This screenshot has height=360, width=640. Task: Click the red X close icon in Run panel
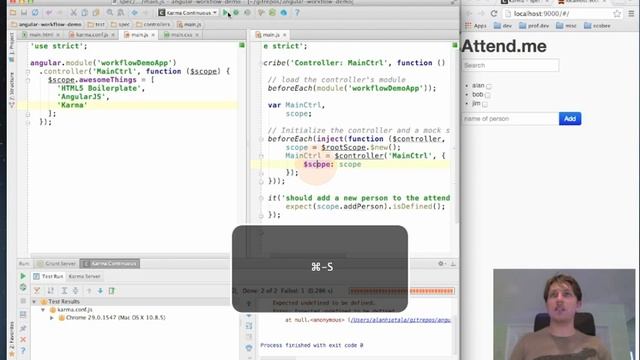tap(23, 340)
